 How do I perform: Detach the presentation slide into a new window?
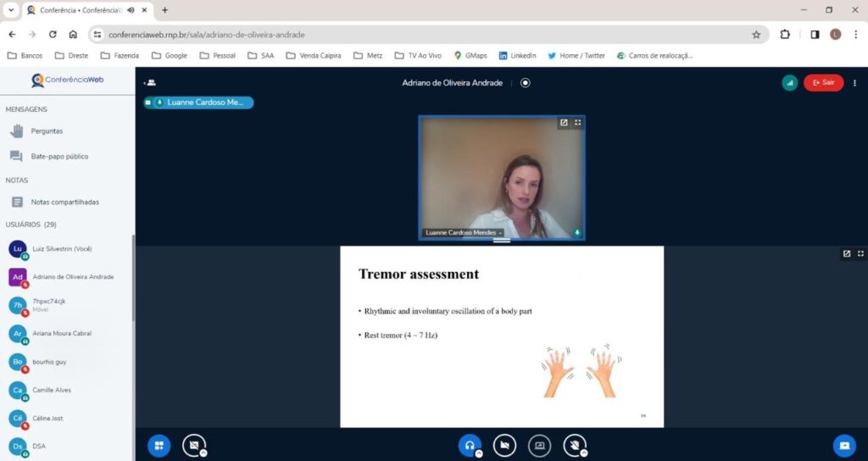click(x=846, y=253)
